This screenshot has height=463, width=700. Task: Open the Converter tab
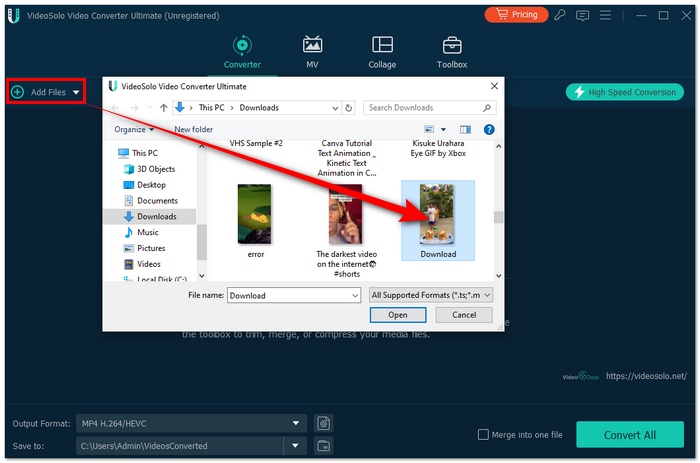(x=242, y=52)
